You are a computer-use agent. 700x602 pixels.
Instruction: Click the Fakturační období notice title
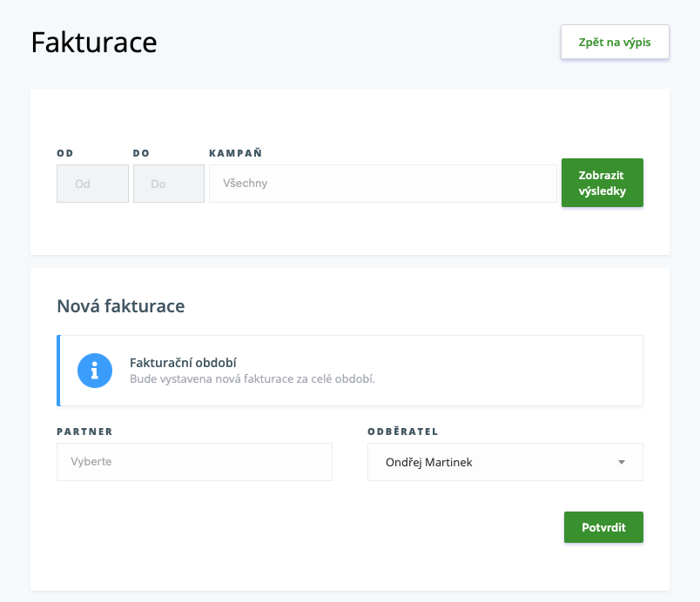183,363
